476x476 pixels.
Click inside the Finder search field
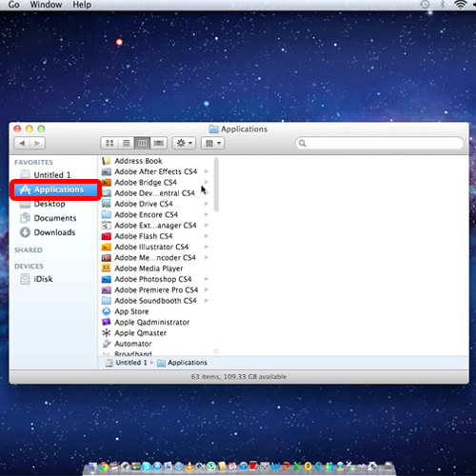380,143
